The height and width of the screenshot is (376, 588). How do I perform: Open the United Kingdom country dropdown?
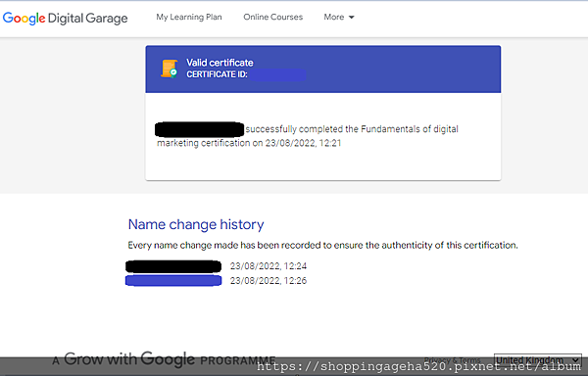click(x=537, y=359)
